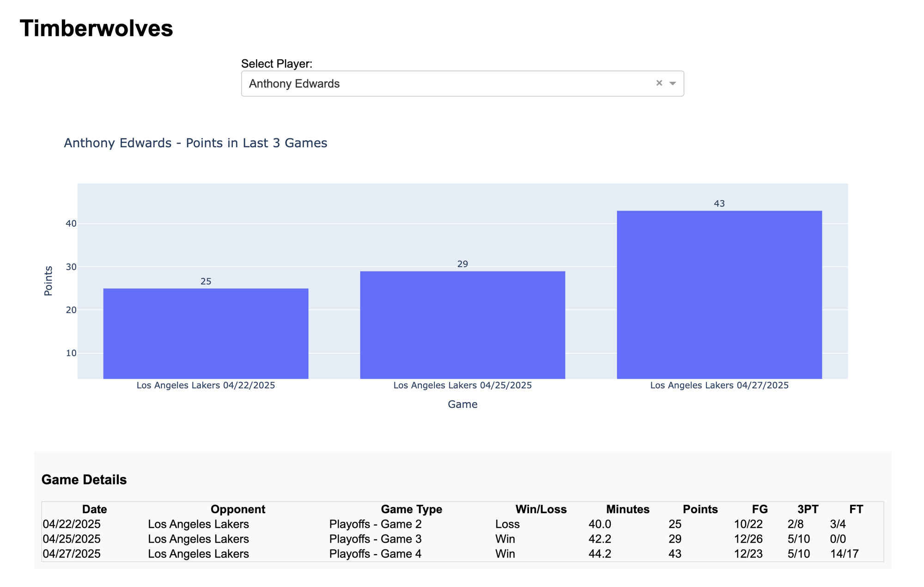The width and height of the screenshot is (924, 587).
Task: Click the Game Details section heading
Action: 84,480
